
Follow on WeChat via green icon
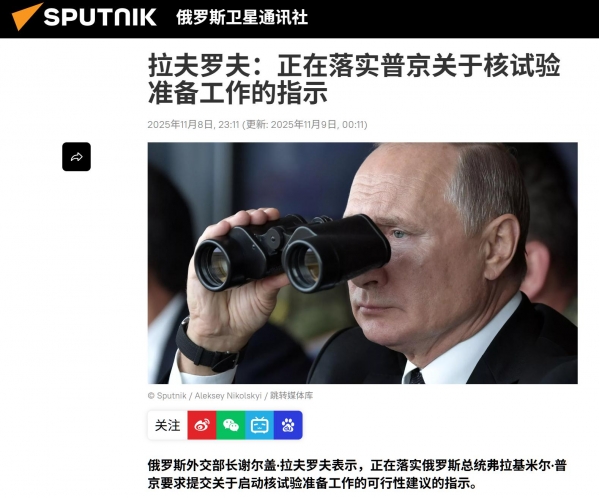click(x=231, y=425)
